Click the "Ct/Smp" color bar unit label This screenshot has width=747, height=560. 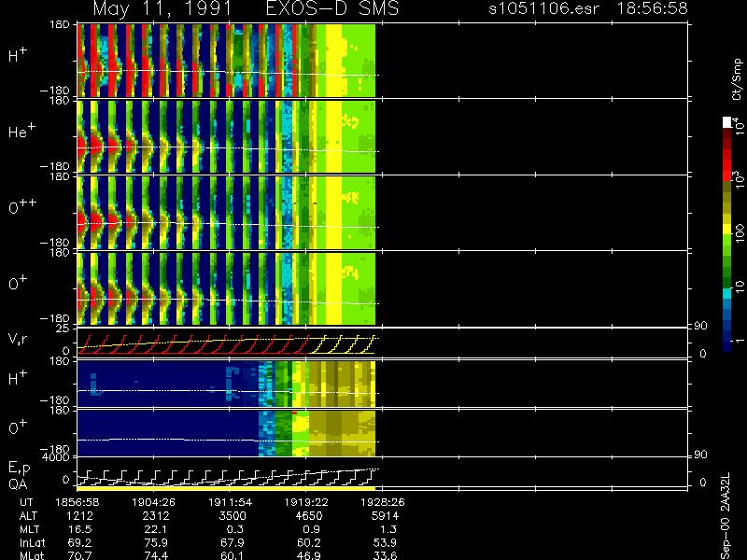point(737,79)
